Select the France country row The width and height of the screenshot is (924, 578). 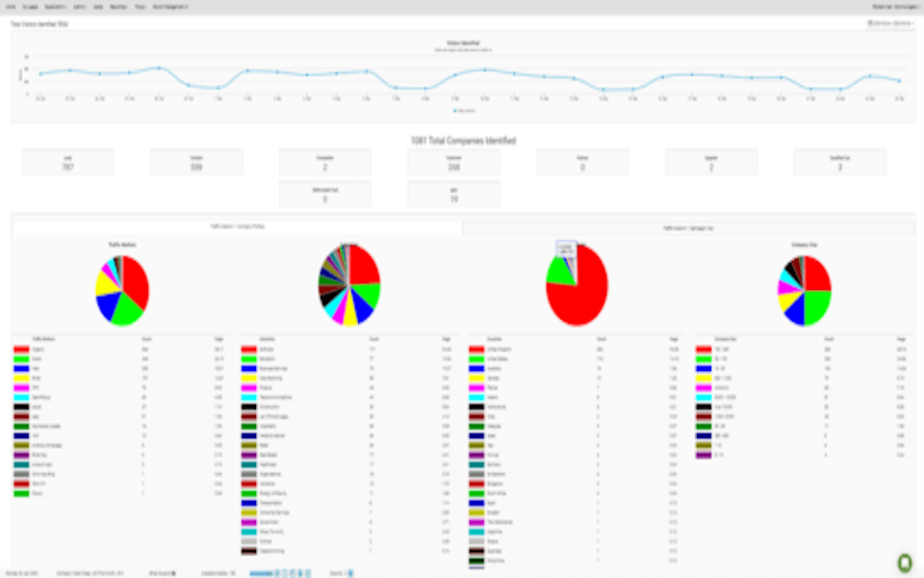tap(577, 387)
